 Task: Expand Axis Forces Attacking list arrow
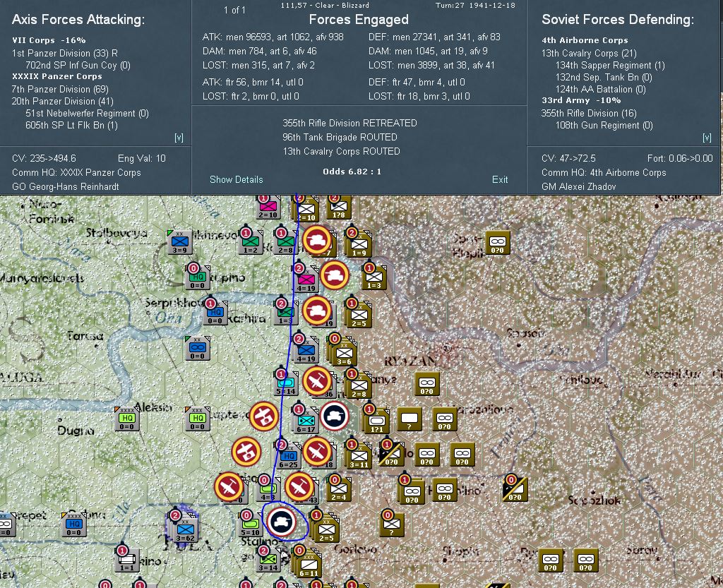pyautogui.click(x=179, y=138)
